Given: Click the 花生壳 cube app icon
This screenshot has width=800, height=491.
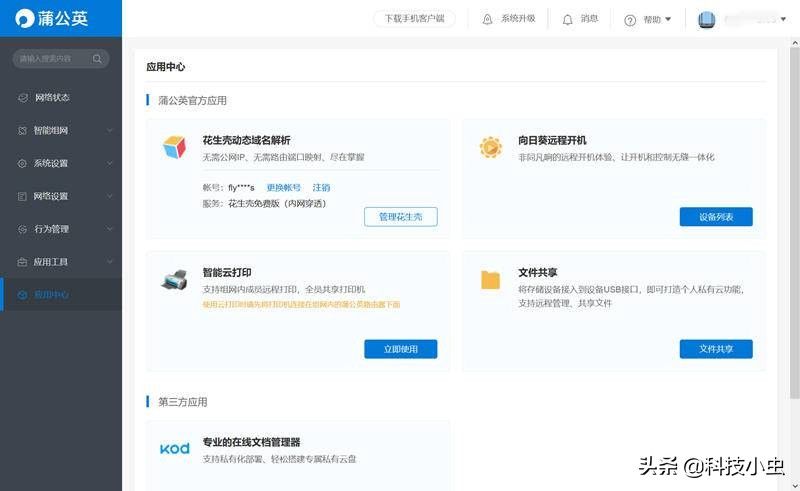Looking at the screenshot, I should [174, 147].
